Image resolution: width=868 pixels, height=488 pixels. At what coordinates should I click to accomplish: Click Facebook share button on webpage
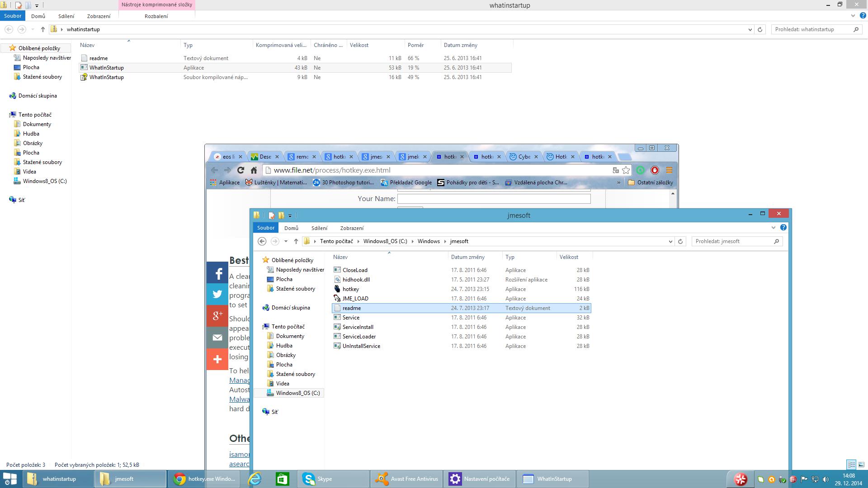(x=217, y=273)
